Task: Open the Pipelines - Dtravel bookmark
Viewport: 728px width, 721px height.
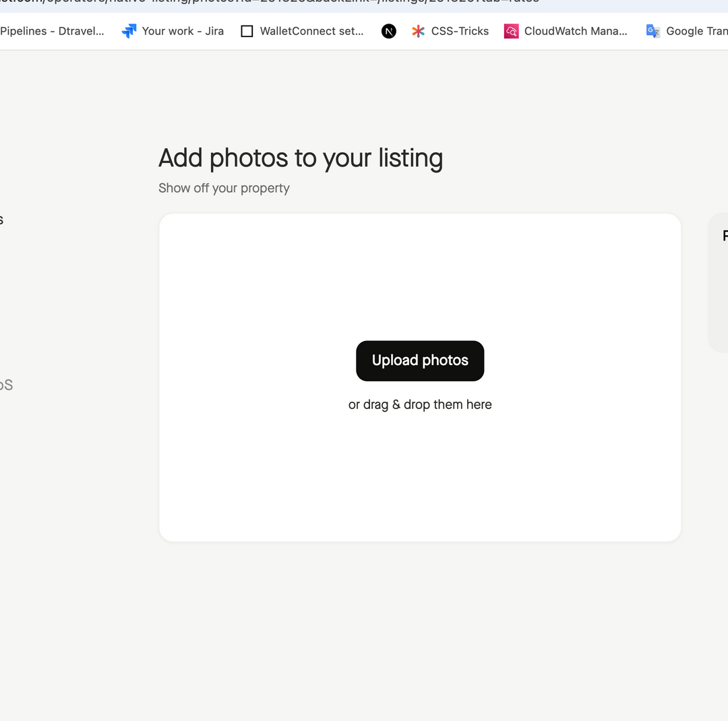Action: click(52, 31)
